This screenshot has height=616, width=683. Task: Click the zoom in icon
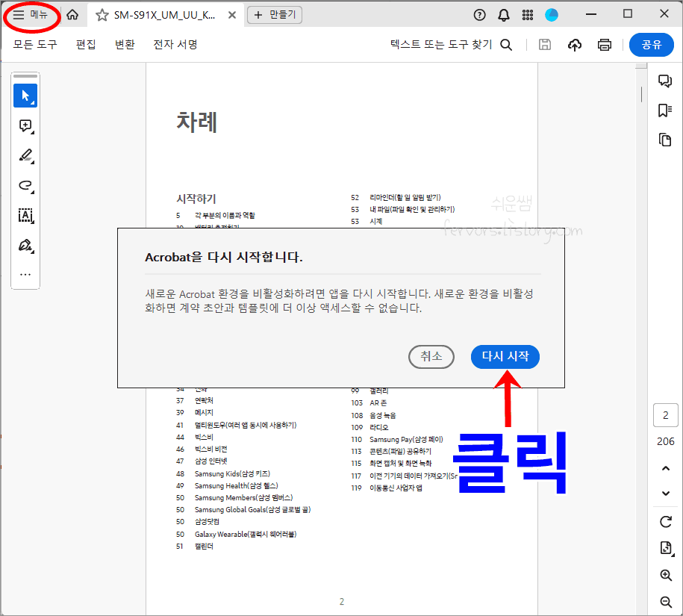tap(665, 575)
